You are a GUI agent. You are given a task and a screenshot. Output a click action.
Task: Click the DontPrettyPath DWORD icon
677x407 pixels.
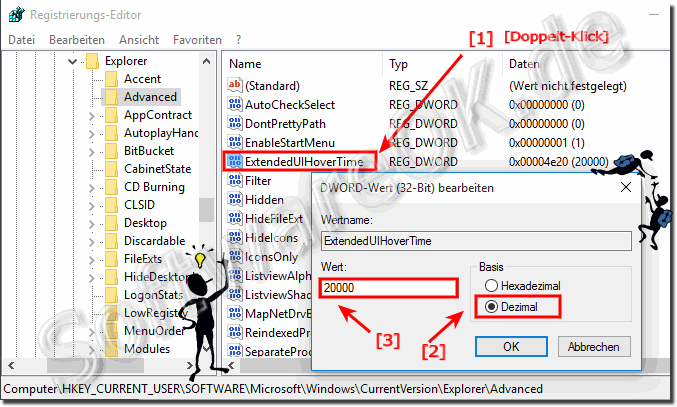(x=234, y=123)
